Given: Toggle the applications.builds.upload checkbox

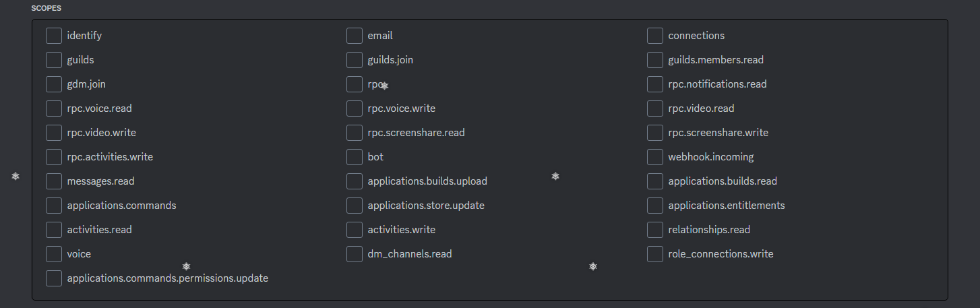Looking at the screenshot, I should [355, 181].
